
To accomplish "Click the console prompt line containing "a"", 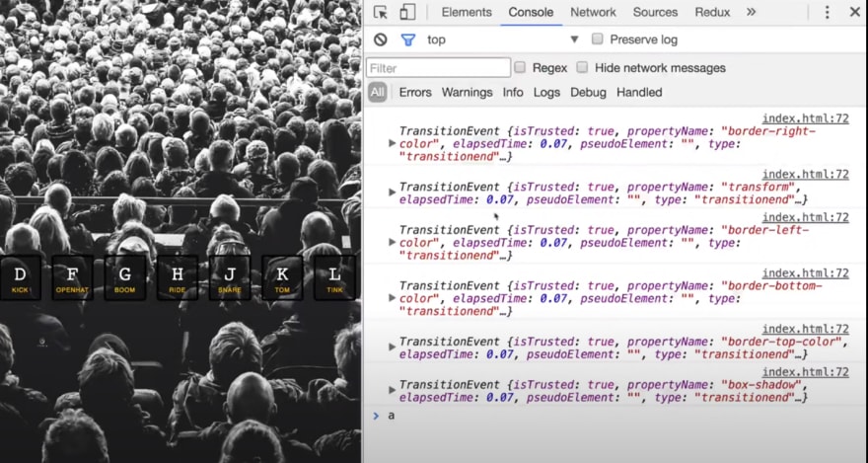I will (615, 416).
